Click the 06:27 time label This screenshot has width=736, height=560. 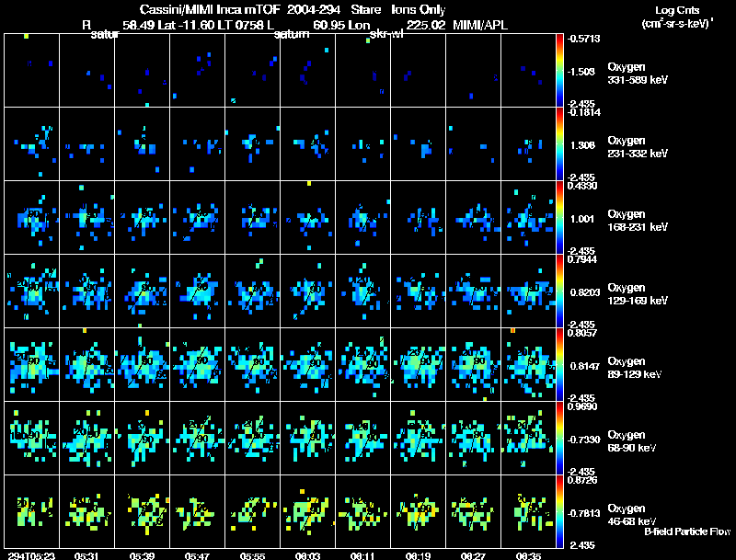coord(473,556)
